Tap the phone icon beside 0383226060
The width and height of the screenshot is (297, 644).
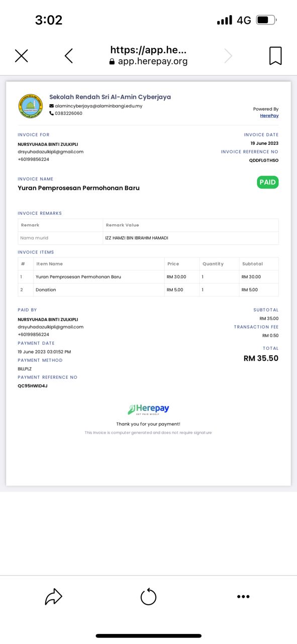pyautogui.click(x=51, y=113)
